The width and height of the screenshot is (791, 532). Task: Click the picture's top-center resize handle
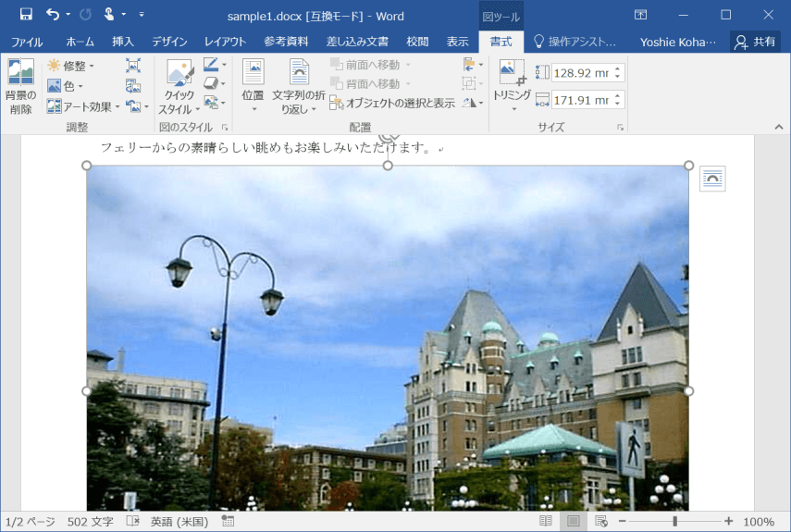388,166
